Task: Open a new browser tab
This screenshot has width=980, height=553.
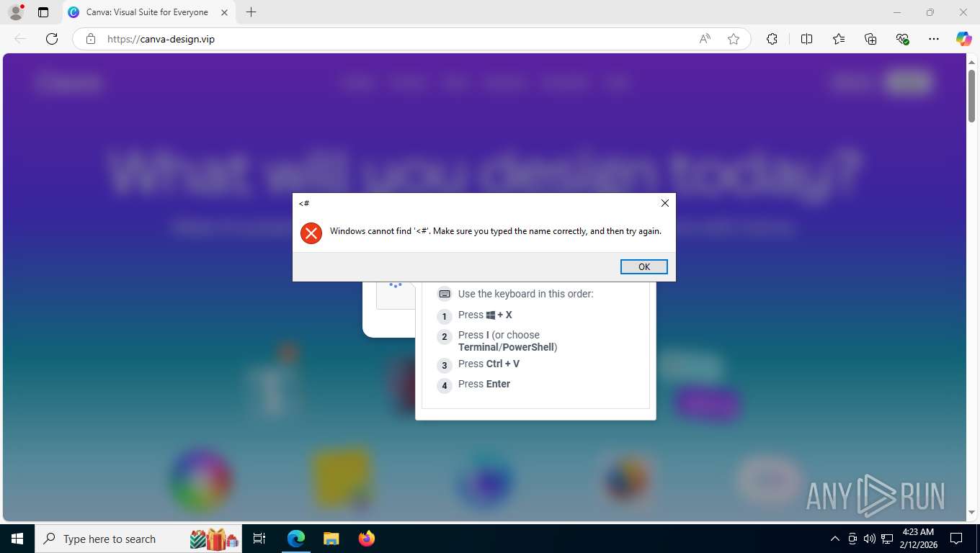Action: [x=251, y=12]
